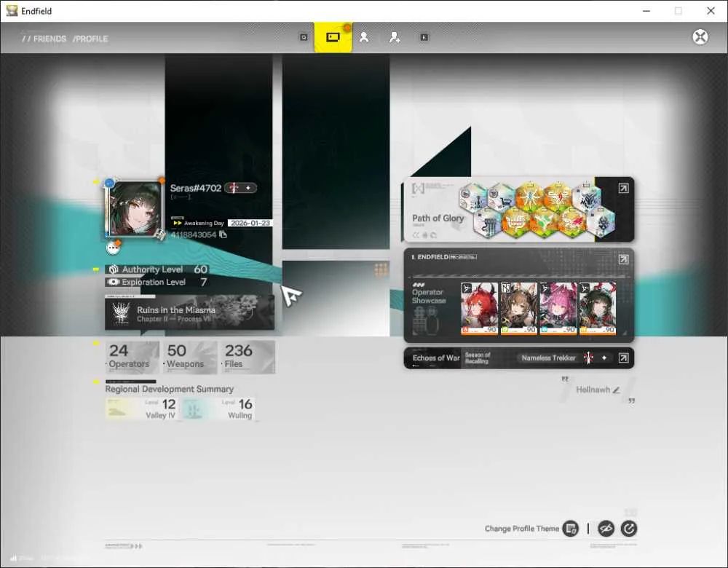This screenshot has width=728, height=568.
Task: Open the 24 Operators stat card
Action: pos(132,357)
